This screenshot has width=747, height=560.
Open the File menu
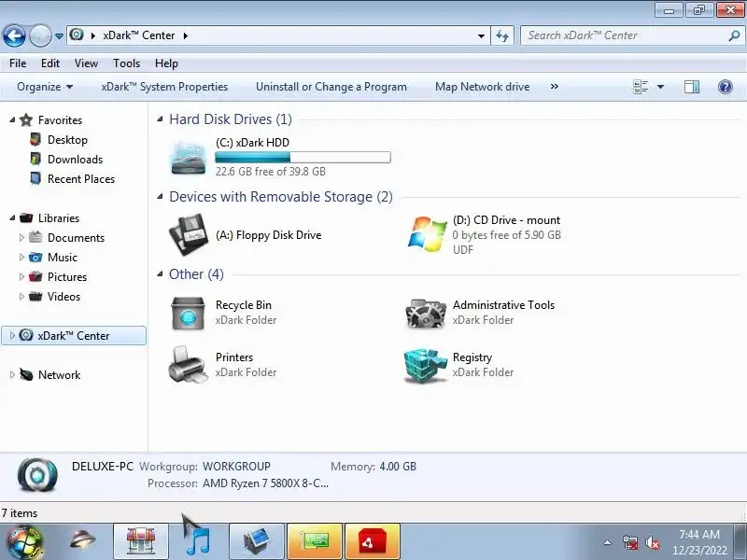point(18,63)
